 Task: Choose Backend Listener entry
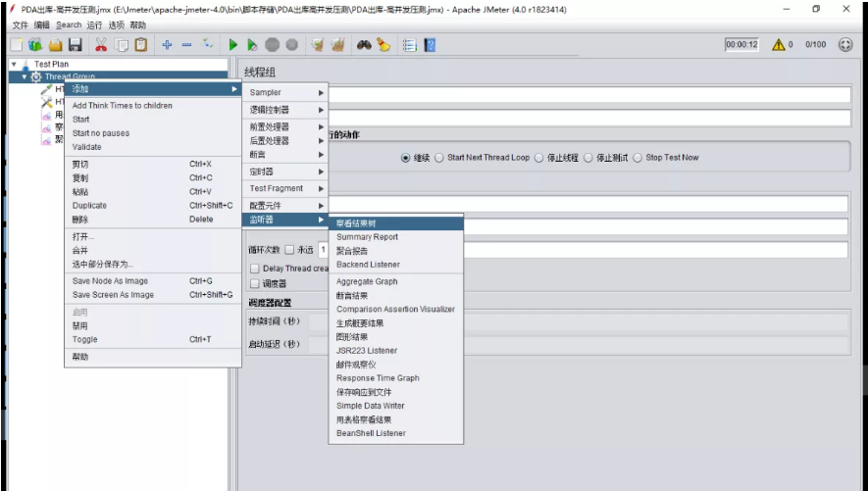pyautogui.click(x=396, y=265)
